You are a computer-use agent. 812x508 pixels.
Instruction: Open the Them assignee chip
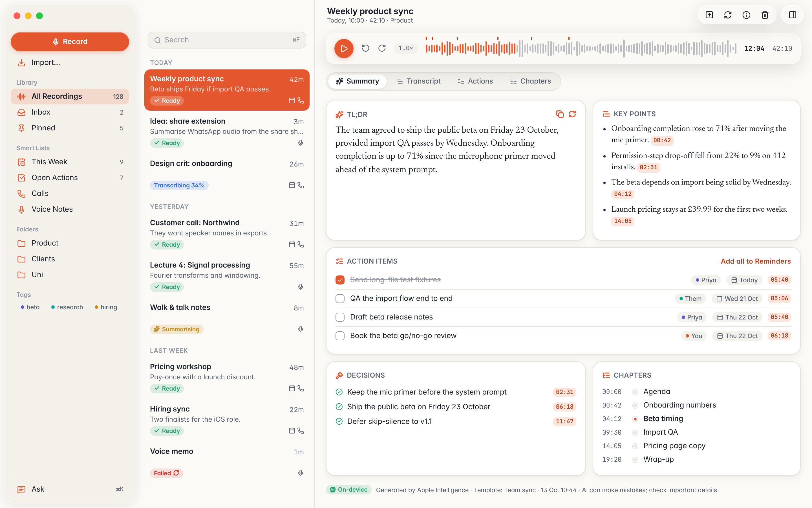coord(690,299)
